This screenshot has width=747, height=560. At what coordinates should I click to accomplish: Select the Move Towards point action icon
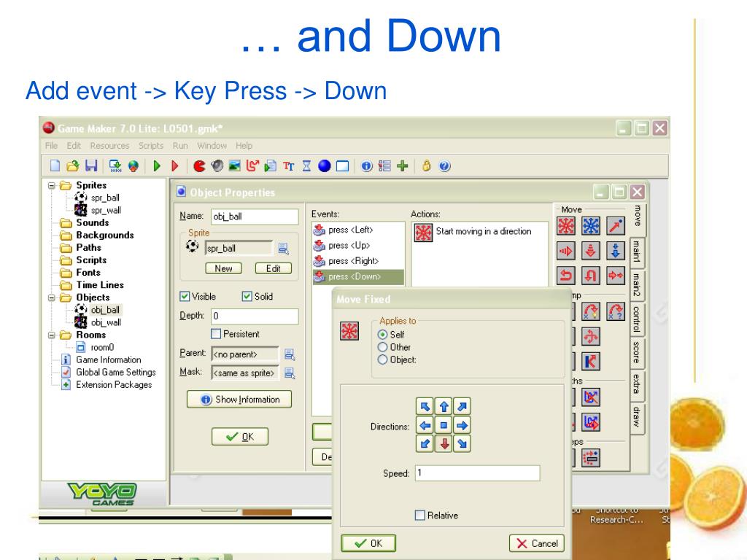[616, 226]
